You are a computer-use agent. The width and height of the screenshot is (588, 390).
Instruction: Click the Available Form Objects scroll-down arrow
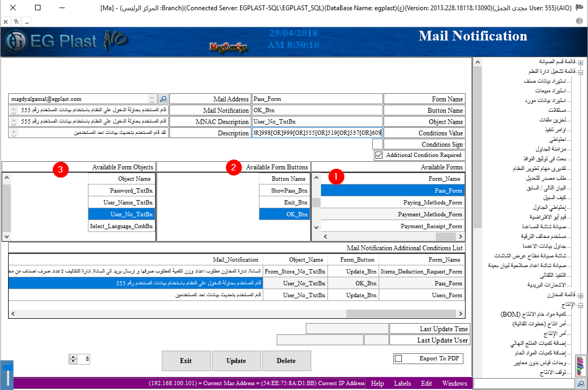point(6,237)
